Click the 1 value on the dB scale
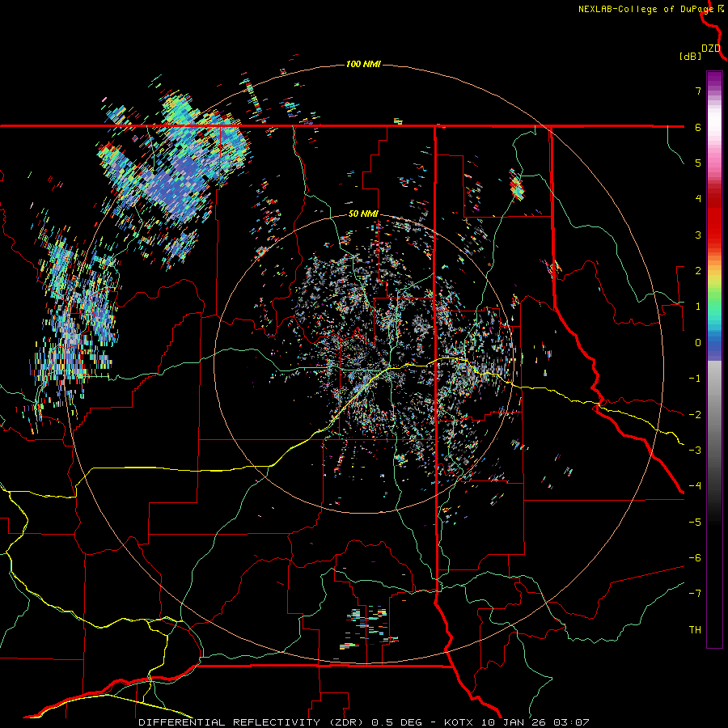728x728 pixels. pyautogui.click(x=698, y=307)
